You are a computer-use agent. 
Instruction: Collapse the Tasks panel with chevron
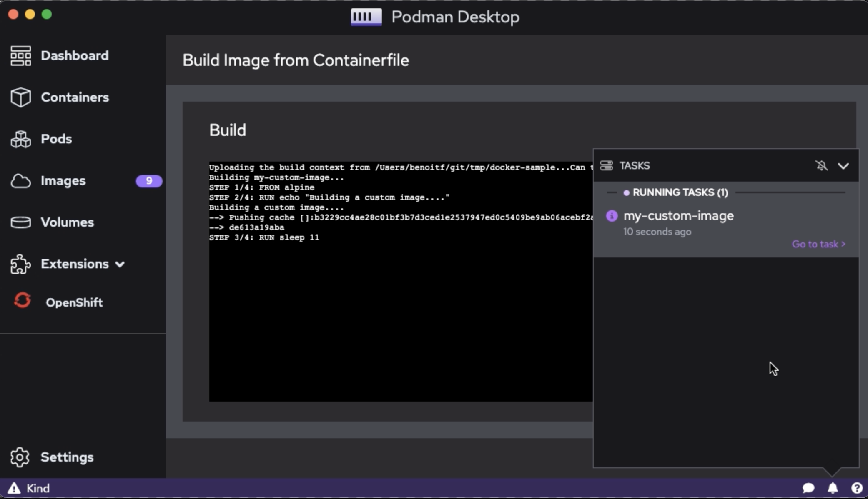(843, 166)
